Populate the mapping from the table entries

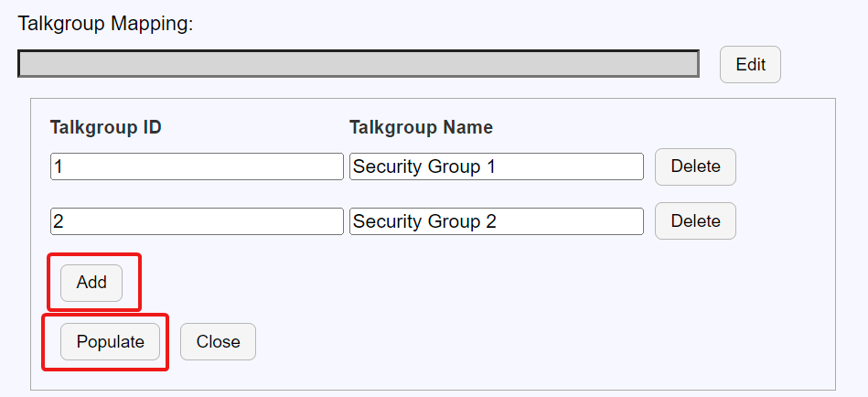coord(110,342)
